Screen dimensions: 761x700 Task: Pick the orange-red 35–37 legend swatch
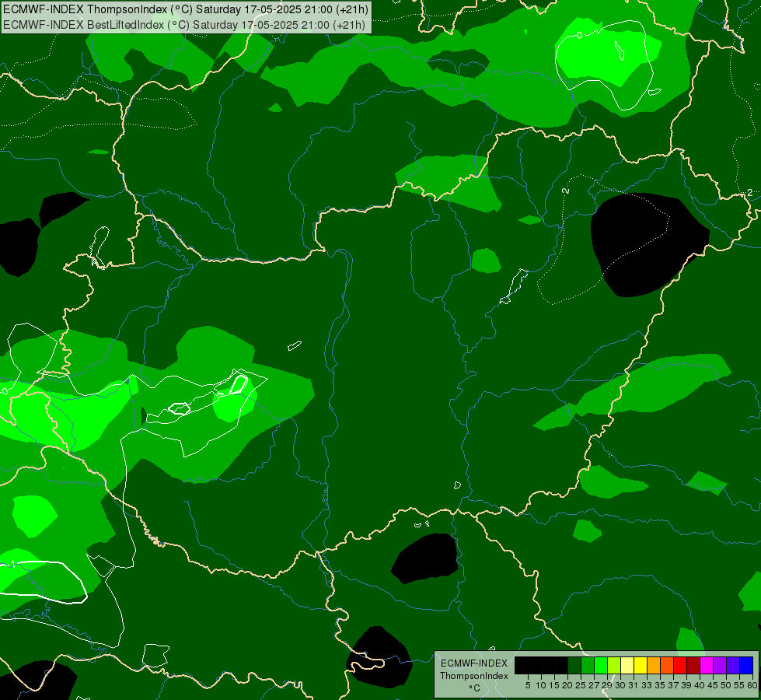point(667,665)
